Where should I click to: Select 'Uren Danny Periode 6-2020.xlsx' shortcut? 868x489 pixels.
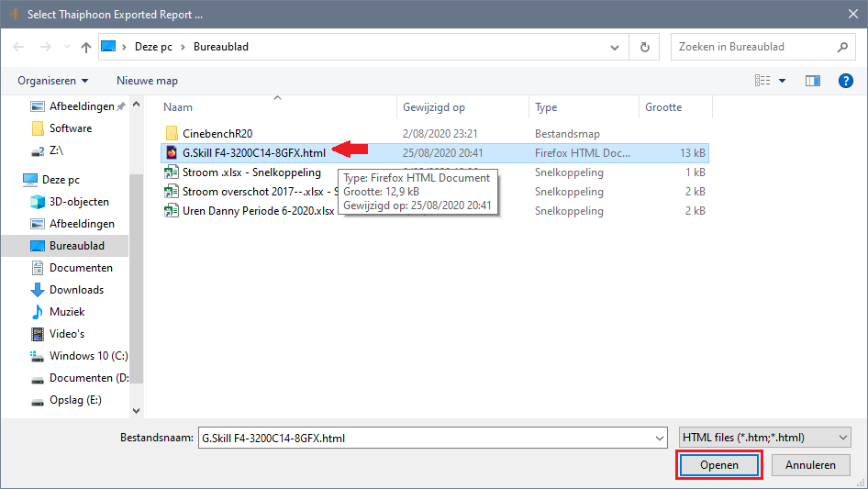coord(259,211)
